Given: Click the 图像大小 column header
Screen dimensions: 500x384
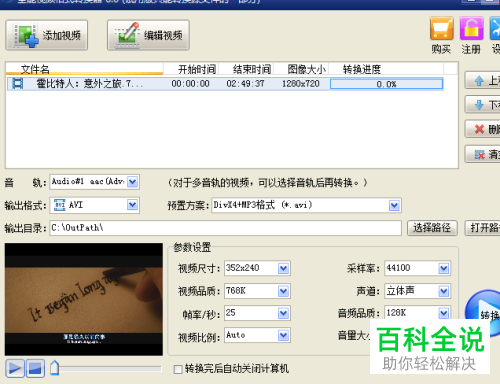Looking at the screenshot, I should pos(306,69).
